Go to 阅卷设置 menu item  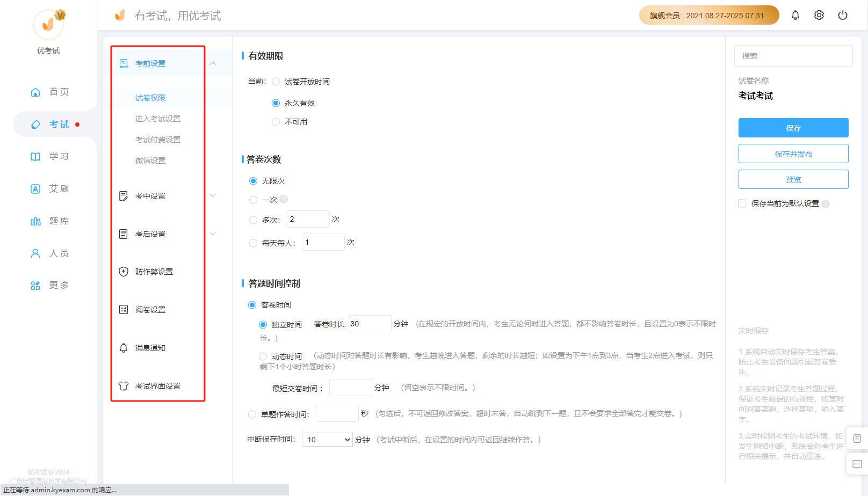pyautogui.click(x=150, y=310)
